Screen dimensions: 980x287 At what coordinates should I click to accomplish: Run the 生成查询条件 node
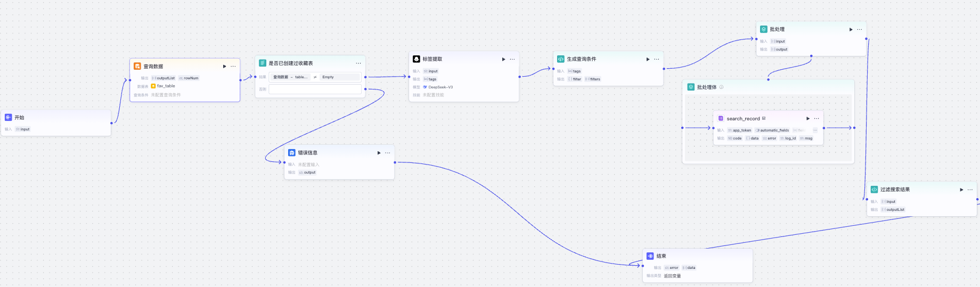[x=648, y=59]
